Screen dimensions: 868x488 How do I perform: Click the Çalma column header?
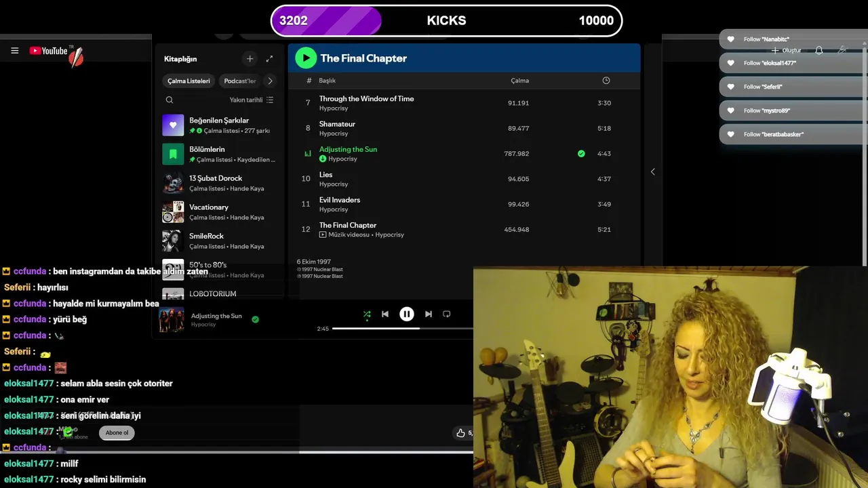click(520, 81)
